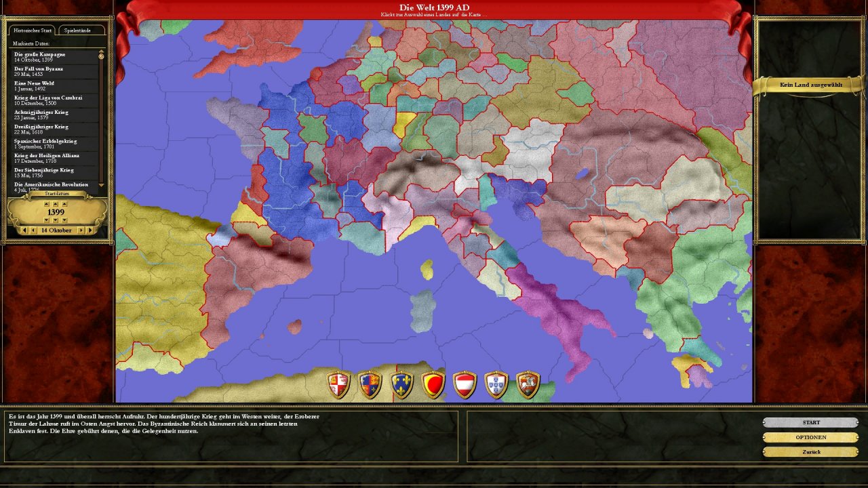Viewport: 868px width, 488px height.
Task: Decrease the year's hundreds digit with down arrow
Action: pyautogui.click(x=47, y=220)
